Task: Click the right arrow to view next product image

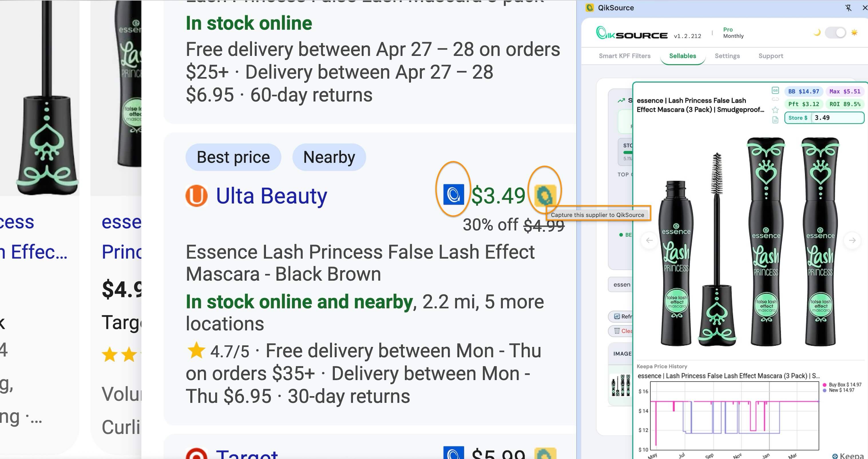Action: tap(853, 240)
